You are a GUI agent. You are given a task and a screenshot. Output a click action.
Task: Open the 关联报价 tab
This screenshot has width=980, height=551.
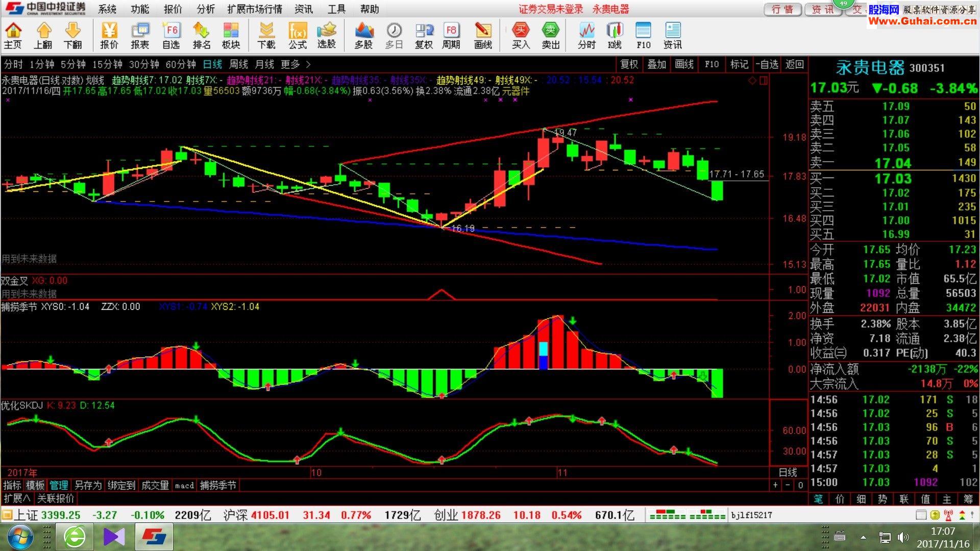tap(56, 498)
